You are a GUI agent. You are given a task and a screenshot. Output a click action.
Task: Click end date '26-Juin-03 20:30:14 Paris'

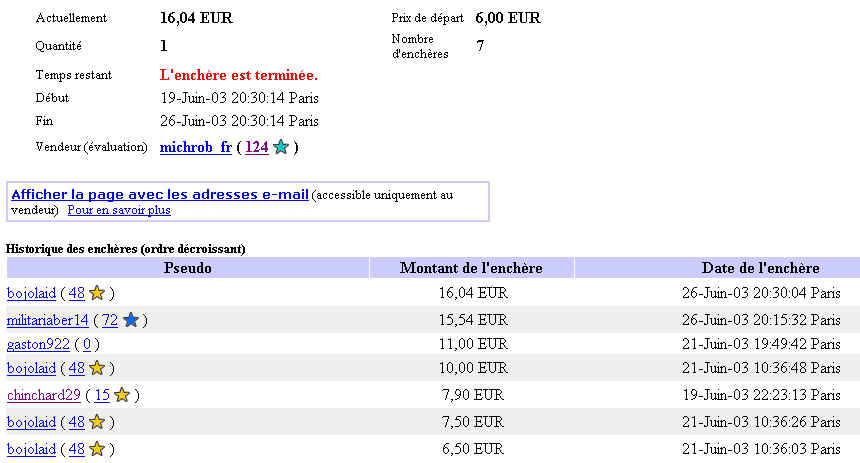(x=239, y=121)
